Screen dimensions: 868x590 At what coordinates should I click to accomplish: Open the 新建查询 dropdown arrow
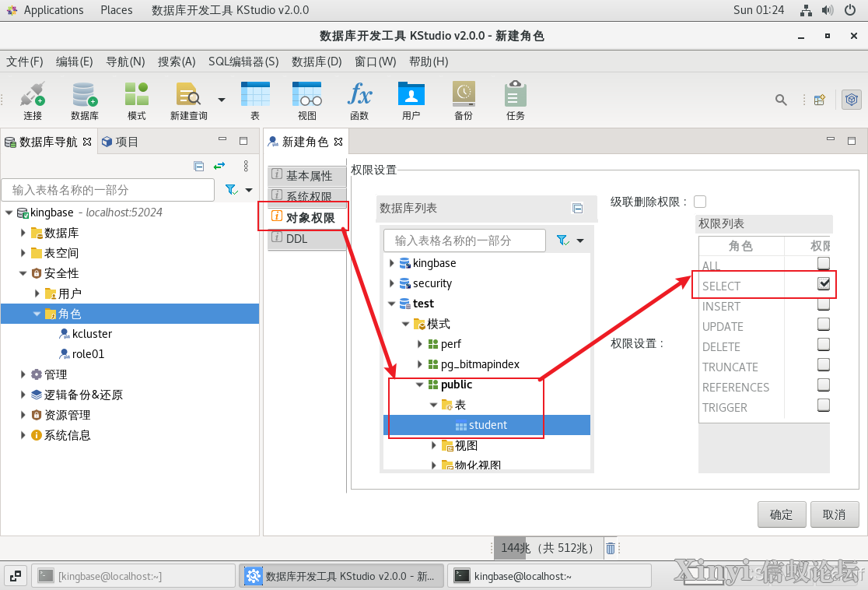click(x=222, y=100)
